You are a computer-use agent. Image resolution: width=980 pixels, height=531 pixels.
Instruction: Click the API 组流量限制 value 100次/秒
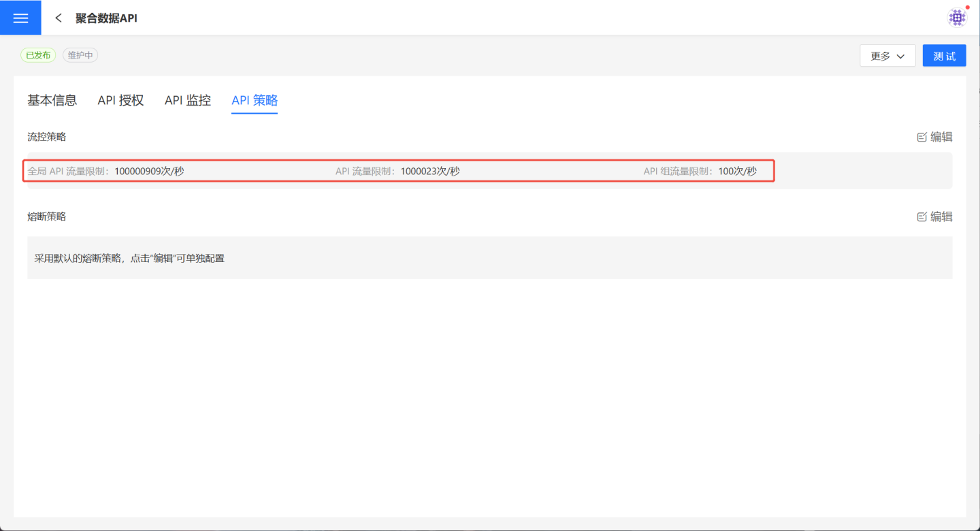pos(737,171)
